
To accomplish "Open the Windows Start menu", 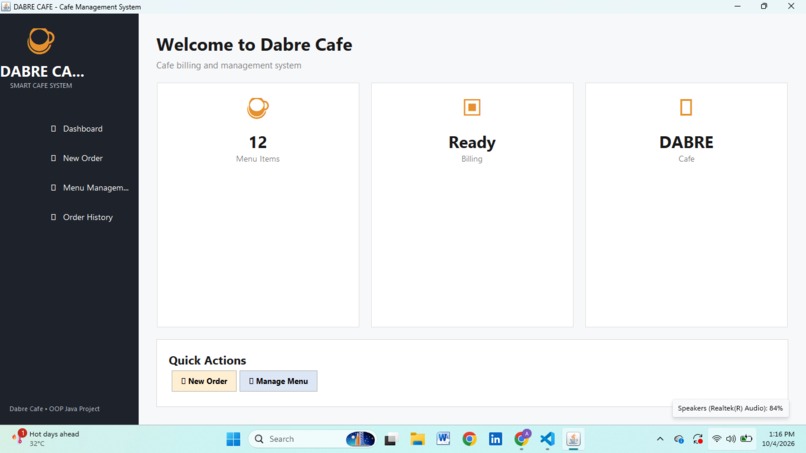I will click(x=233, y=439).
